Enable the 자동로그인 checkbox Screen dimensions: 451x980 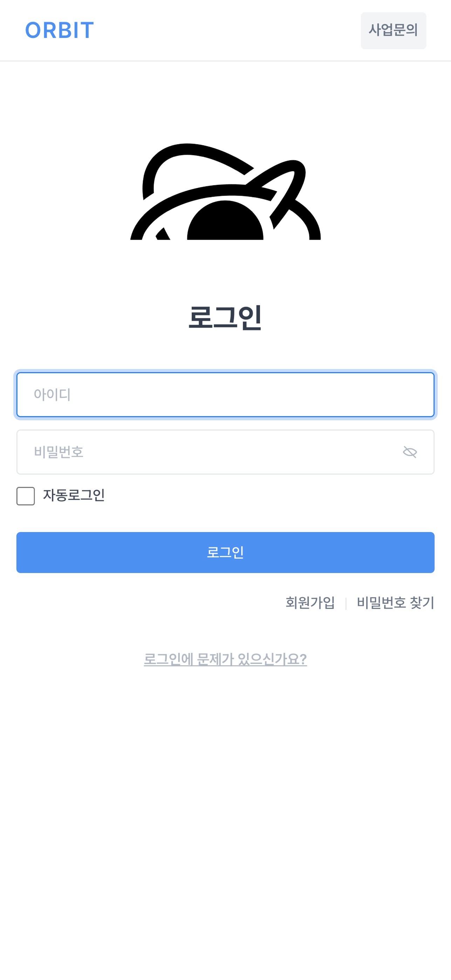pos(26,496)
